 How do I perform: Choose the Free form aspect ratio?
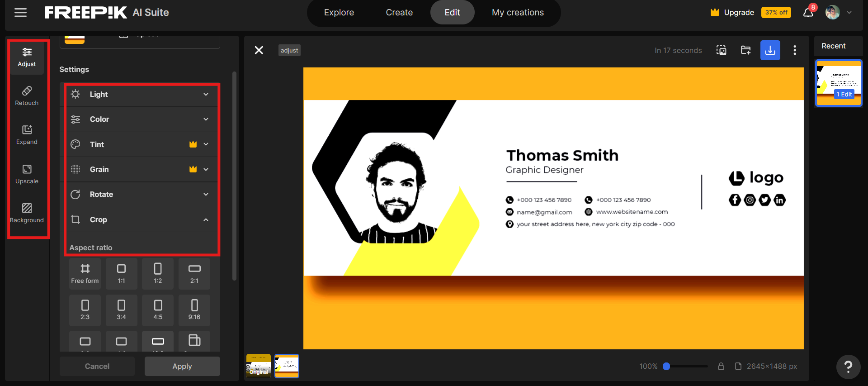coord(85,273)
